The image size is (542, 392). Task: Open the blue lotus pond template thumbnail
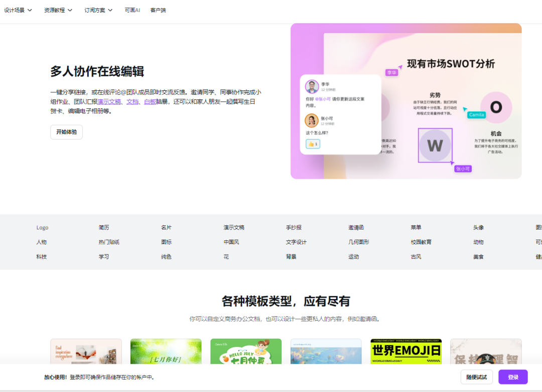pyautogui.click(x=326, y=351)
